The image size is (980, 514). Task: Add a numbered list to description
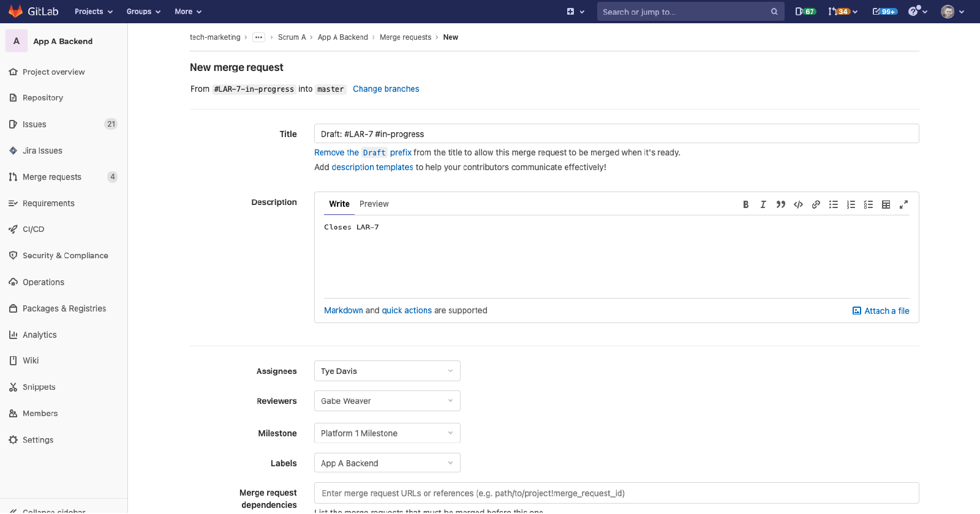pos(851,204)
